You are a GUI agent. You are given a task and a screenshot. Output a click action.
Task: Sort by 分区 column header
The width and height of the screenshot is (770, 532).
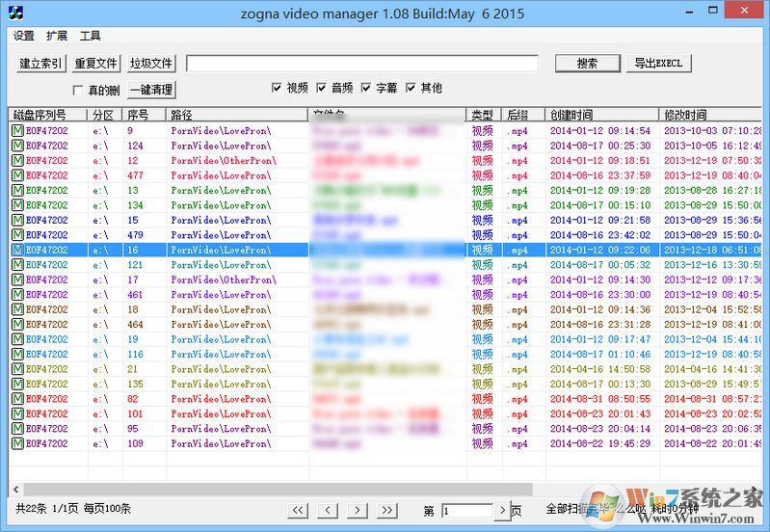[105, 115]
